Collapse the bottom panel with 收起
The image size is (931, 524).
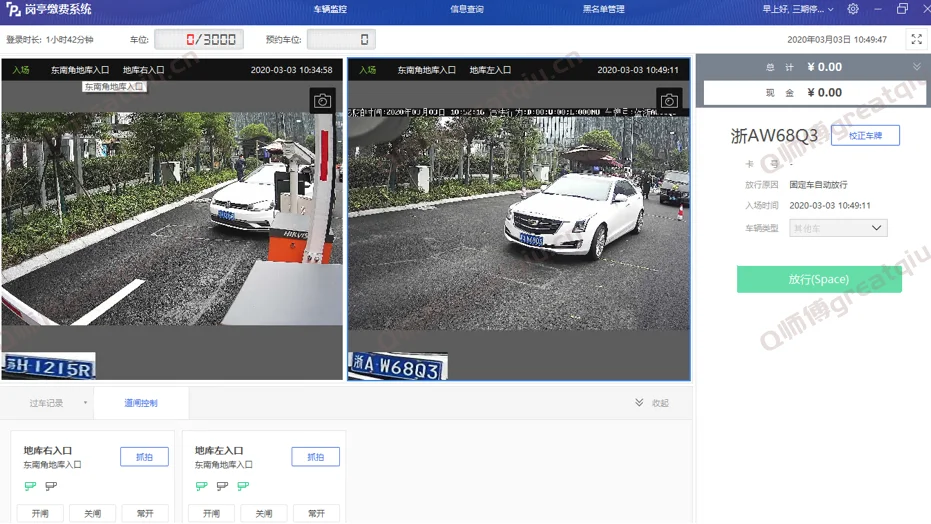tap(651, 403)
